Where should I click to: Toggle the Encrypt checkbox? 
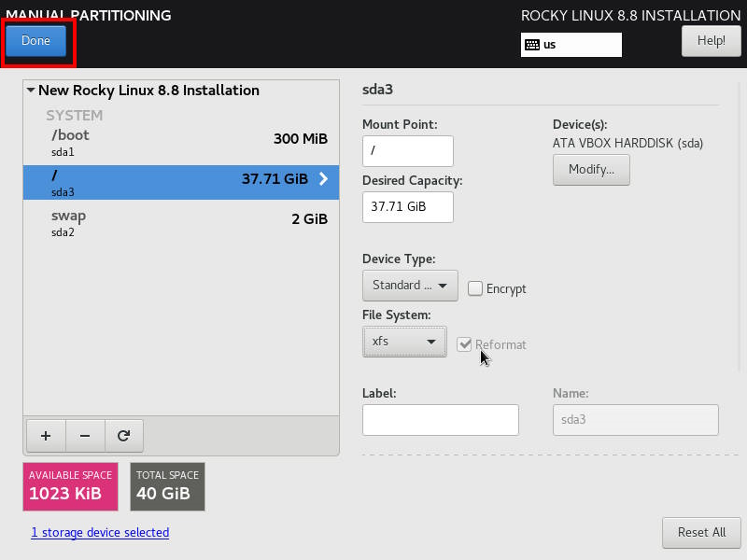(x=475, y=288)
